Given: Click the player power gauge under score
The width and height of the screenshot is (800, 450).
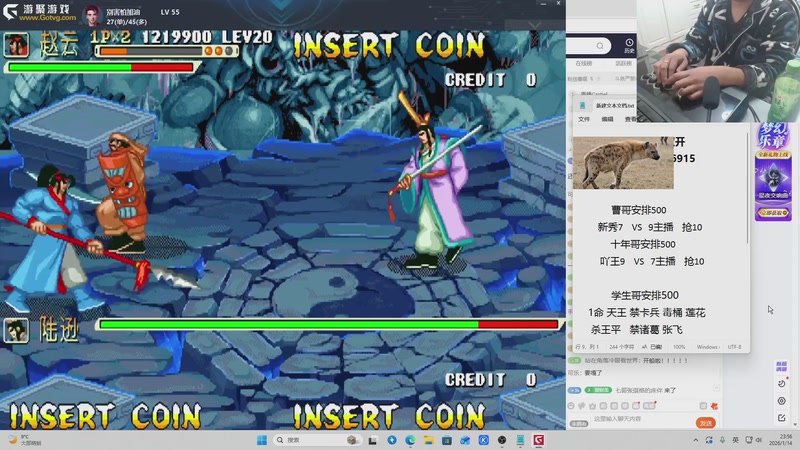Looking at the screenshot, I should 166,51.
